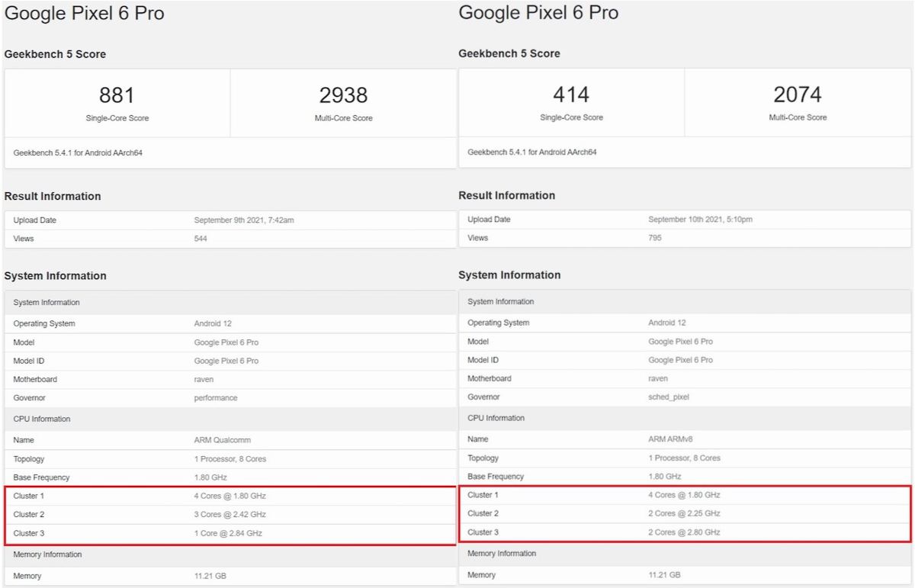The width and height of the screenshot is (915, 588).
Task: Click the page title above the 881 score
Action: (x=85, y=14)
